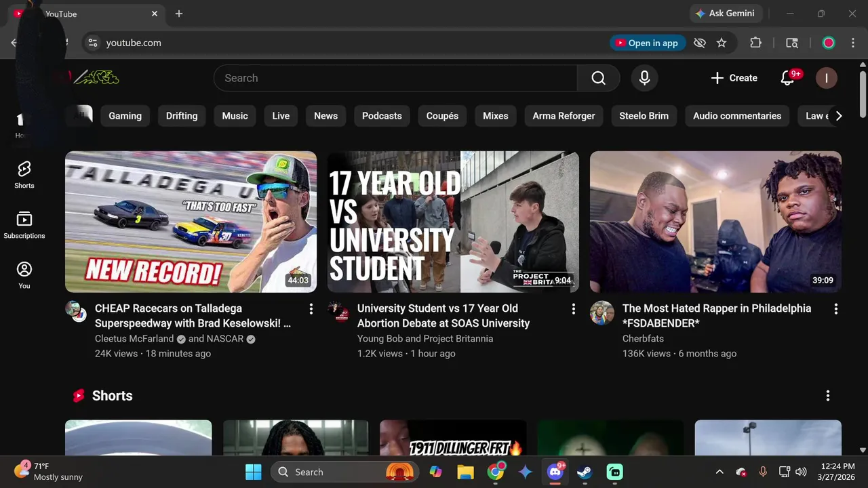Open Discord from the taskbar
Image resolution: width=868 pixels, height=488 pixels.
[x=555, y=472]
